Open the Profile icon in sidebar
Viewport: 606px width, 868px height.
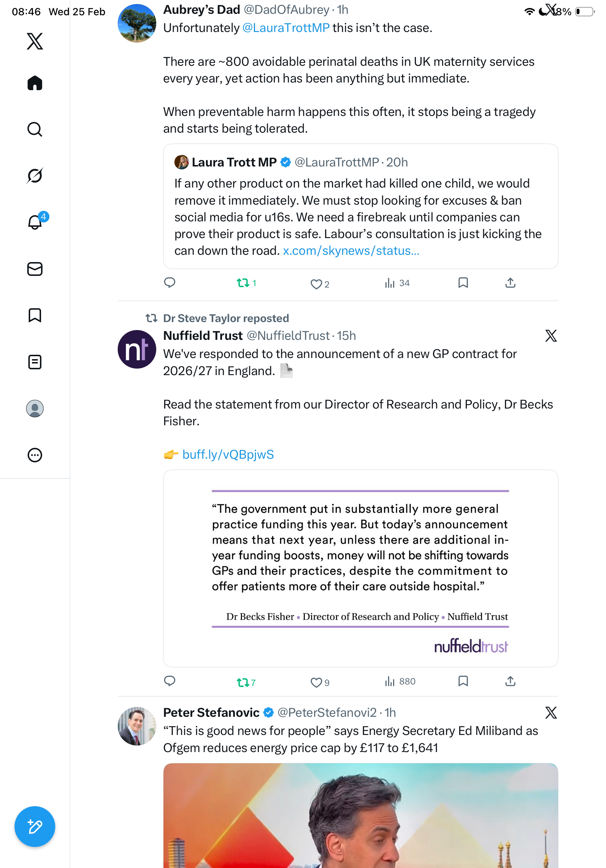35,408
